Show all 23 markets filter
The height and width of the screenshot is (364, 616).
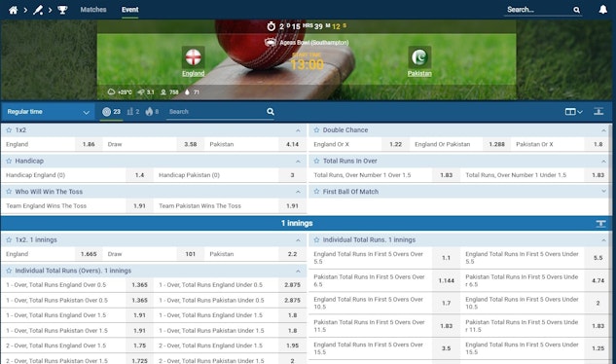[111, 112]
